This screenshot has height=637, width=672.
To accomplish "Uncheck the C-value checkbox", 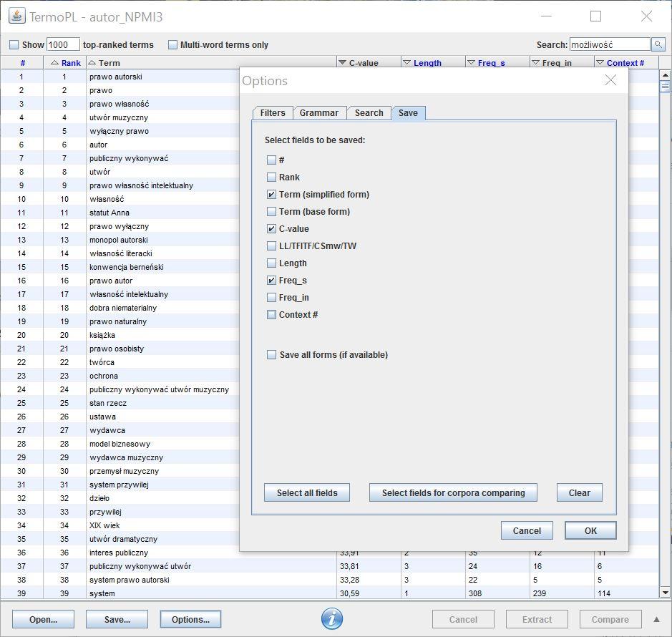I will (x=271, y=228).
